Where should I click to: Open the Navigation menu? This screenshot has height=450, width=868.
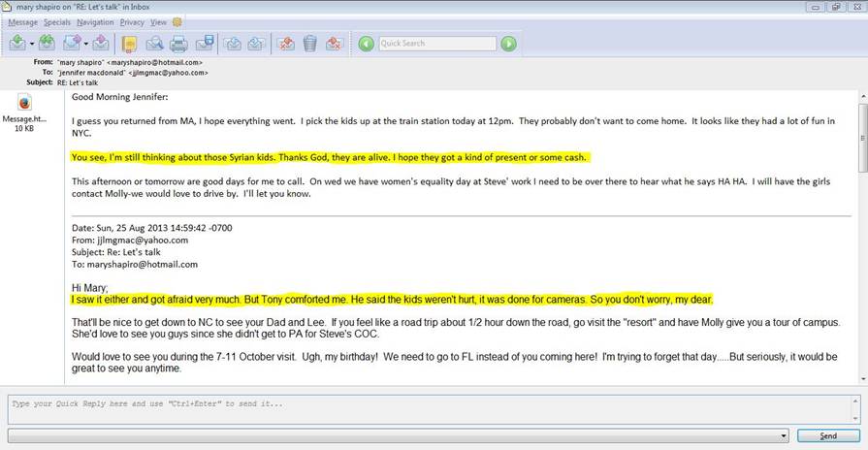95,21
